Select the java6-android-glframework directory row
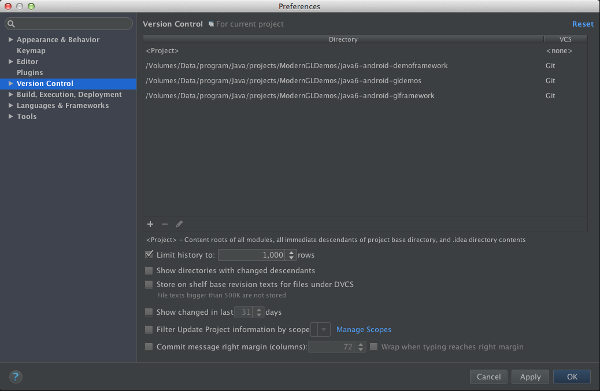This screenshot has height=391, width=600. click(x=365, y=95)
